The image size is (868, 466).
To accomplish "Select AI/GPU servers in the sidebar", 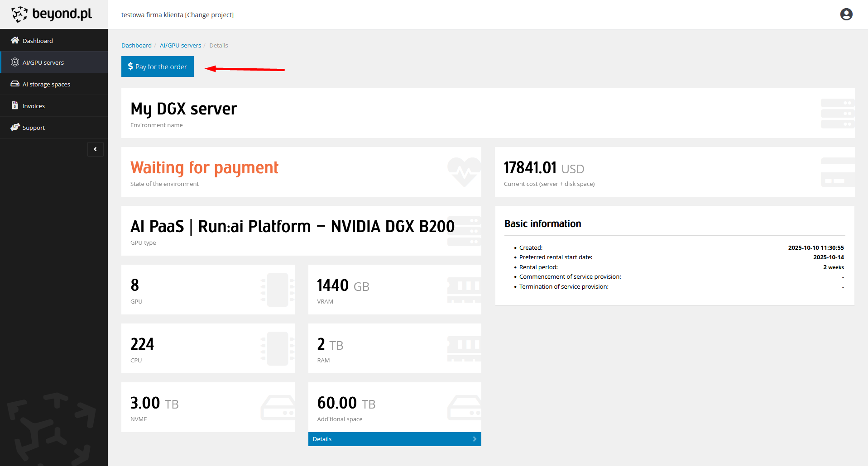I will pos(54,62).
